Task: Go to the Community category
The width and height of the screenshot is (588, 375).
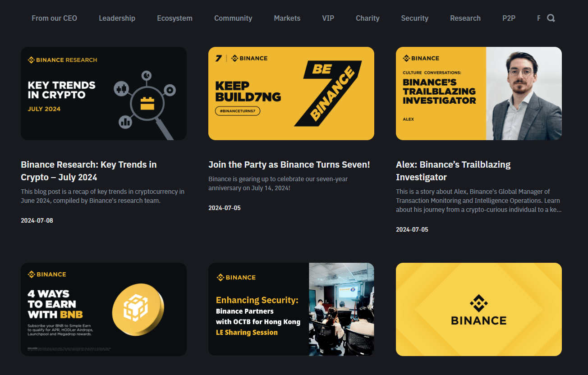Action: pyautogui.click(x=233, y=18)
